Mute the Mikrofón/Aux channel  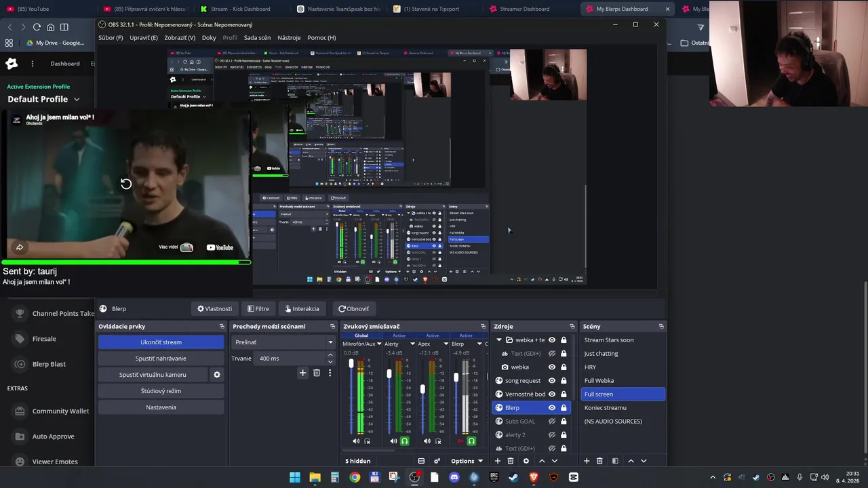pos(356,441)
